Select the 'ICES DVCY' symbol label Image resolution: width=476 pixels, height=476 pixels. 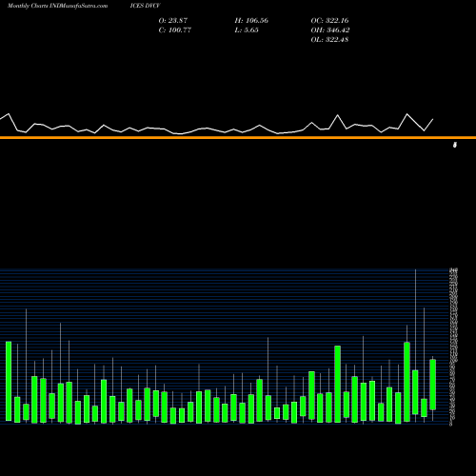pyautogui.click(x=145, y=6)
